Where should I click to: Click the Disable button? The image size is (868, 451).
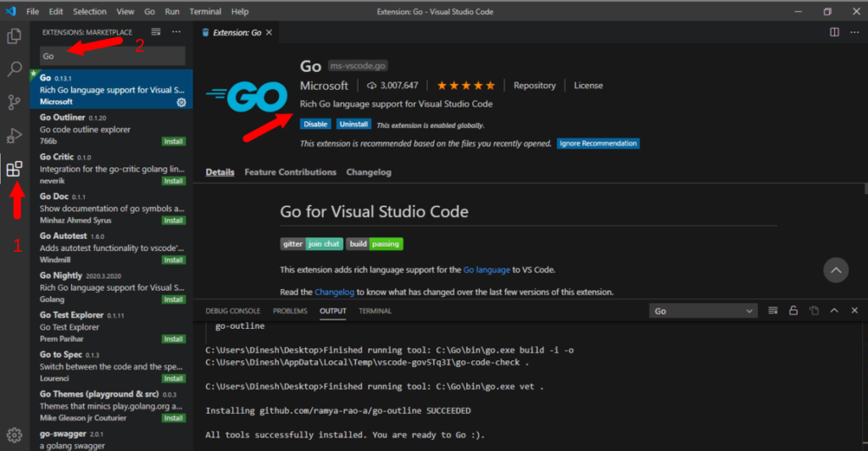pyautogui.click(x=315, y=124)
